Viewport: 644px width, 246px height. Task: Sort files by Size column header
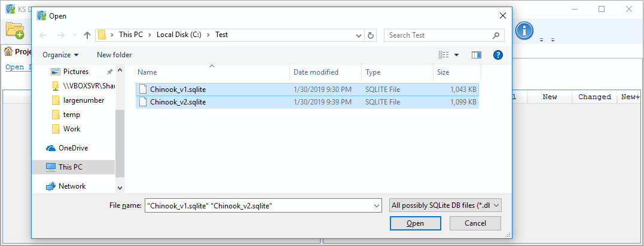coord(443,72)
